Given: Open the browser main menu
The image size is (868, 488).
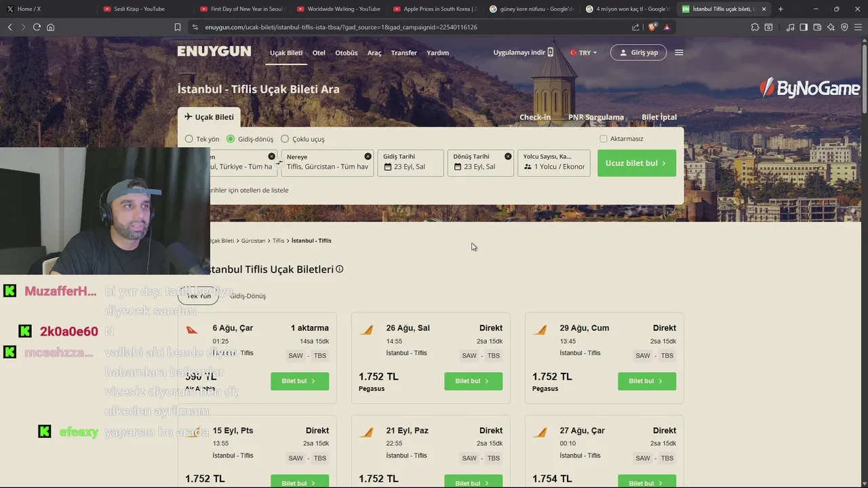Looking at the screenshot, I should pos(858,27).
